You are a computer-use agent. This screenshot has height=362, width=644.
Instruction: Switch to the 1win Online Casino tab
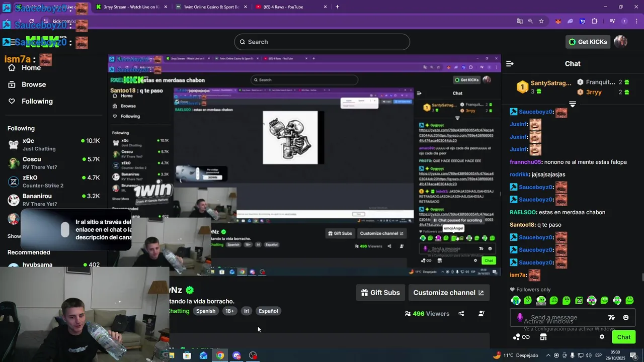point(211,7)
